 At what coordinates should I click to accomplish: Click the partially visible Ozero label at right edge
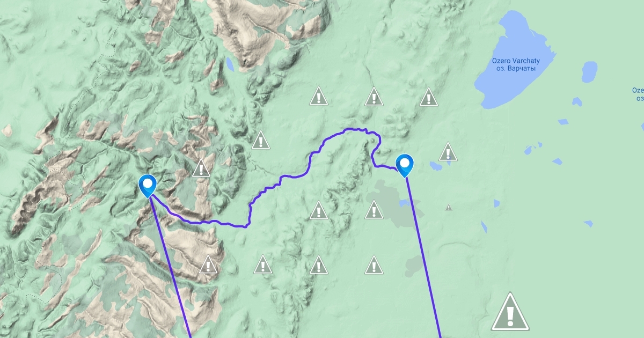click(638, 94)
